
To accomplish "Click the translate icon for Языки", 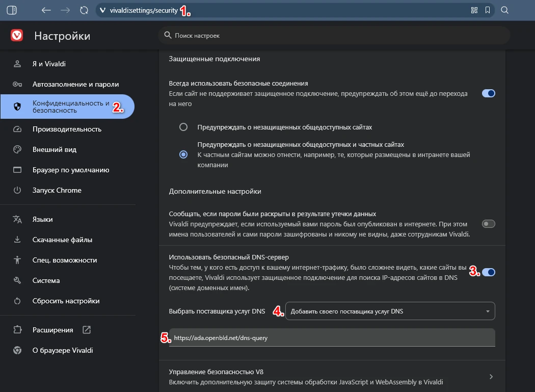I will 17,219.
